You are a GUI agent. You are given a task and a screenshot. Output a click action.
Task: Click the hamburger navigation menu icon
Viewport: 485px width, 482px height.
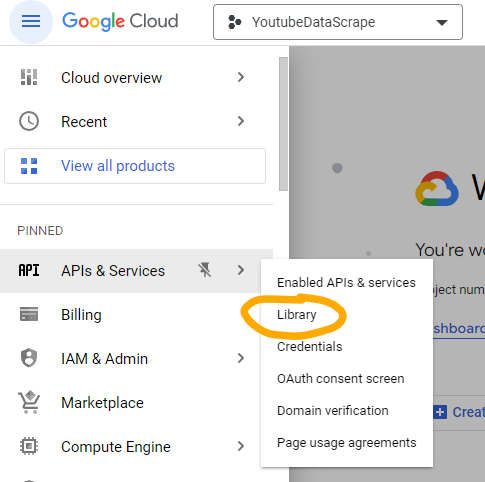31,22
